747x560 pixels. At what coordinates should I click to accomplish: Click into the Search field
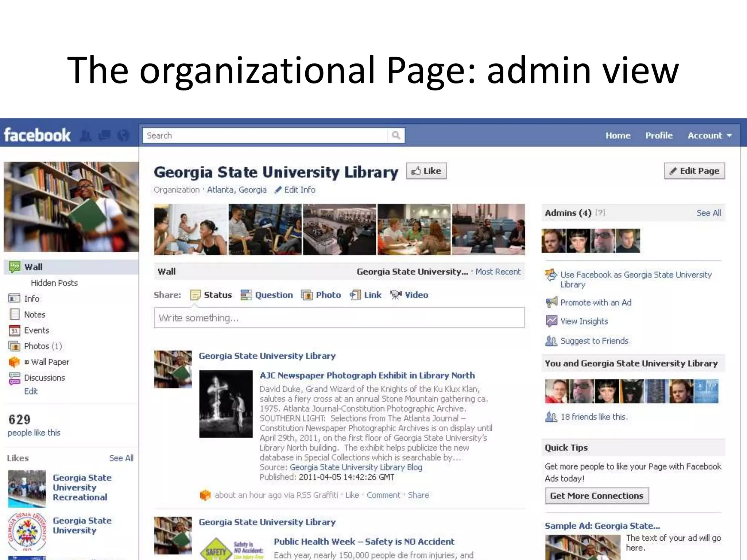[x=266, y=135]
